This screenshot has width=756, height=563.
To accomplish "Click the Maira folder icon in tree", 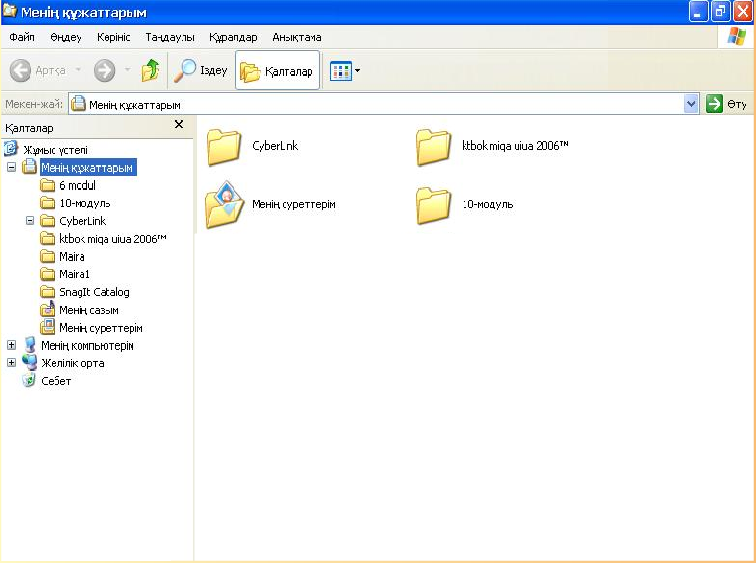I will 48,256.
